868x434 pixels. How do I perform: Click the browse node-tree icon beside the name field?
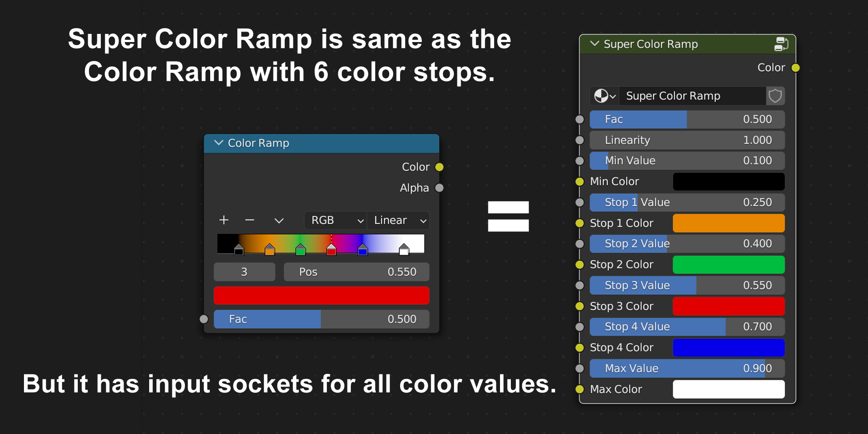604,96
